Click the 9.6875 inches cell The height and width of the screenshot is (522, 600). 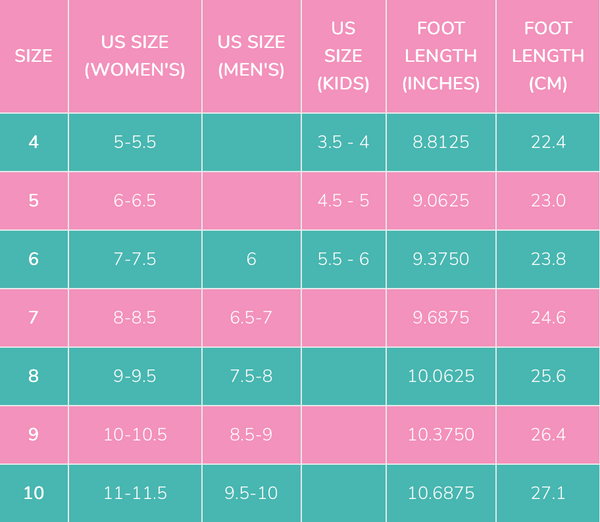[x=441, y=318]
